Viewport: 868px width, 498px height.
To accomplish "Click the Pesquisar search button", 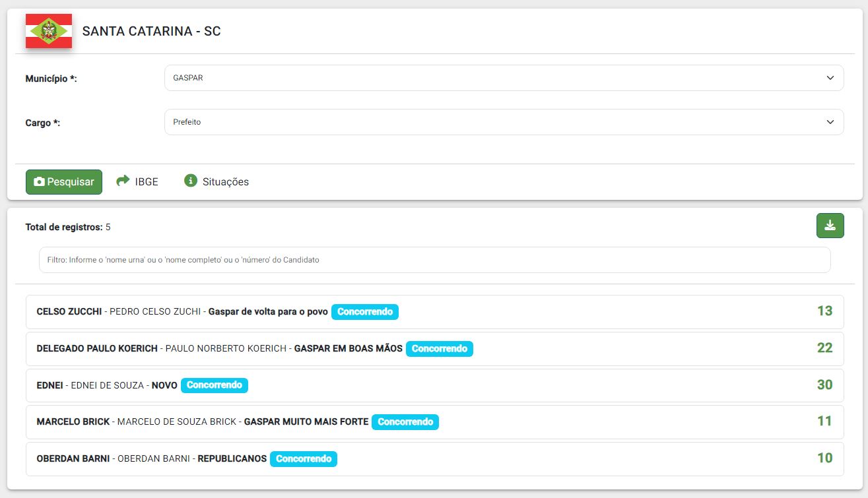I will [64, 181].
